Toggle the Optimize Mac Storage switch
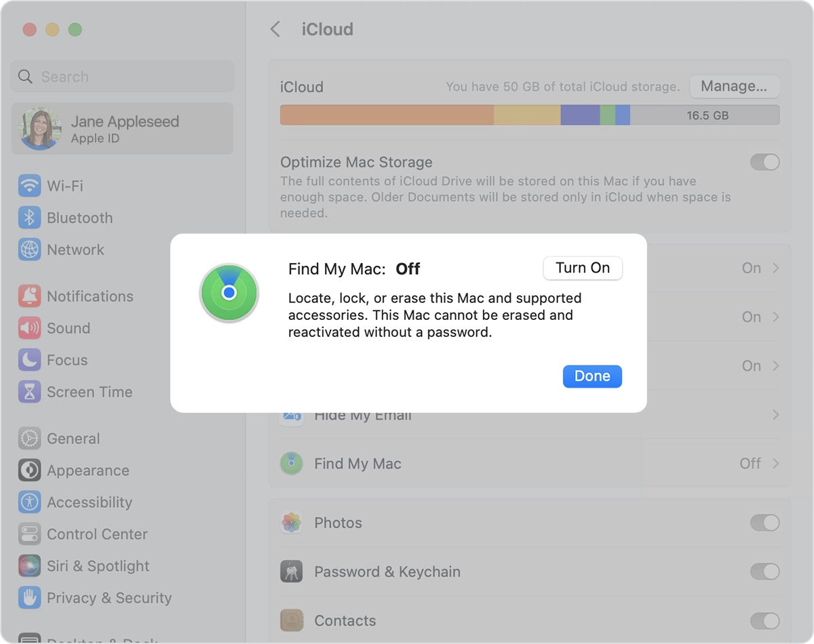Image resolution: width=814 pixels, height=644 pixels. click(764, 163)
